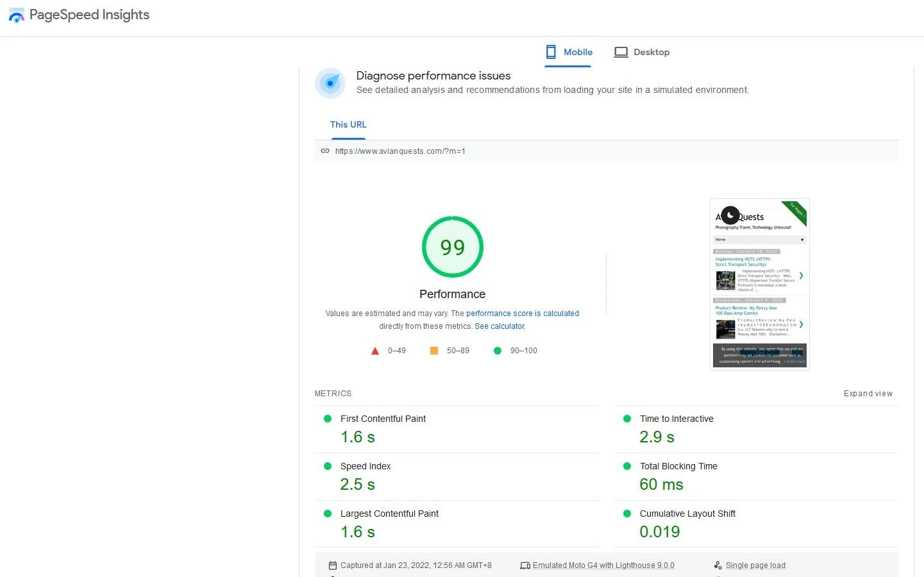Open the PageSpeed Insights home title
Viewport: 924px width, 577px height.
tap(89, 15)
